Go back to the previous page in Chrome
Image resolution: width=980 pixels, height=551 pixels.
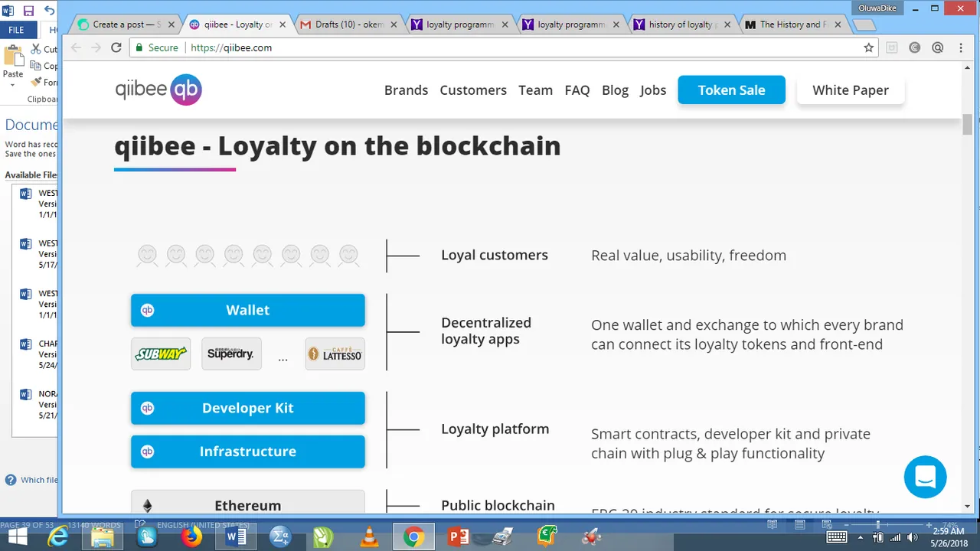coord(76,47)
